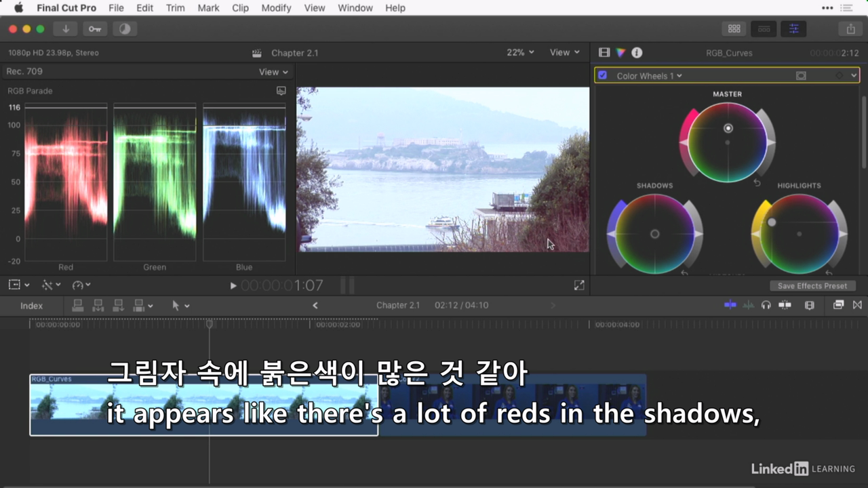Click the Share export icon

(850, 29)
